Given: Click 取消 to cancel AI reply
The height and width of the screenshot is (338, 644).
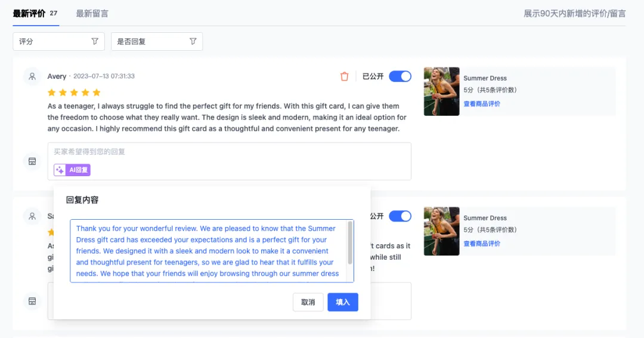Looking at the screenshot, I should coord(308,302).
